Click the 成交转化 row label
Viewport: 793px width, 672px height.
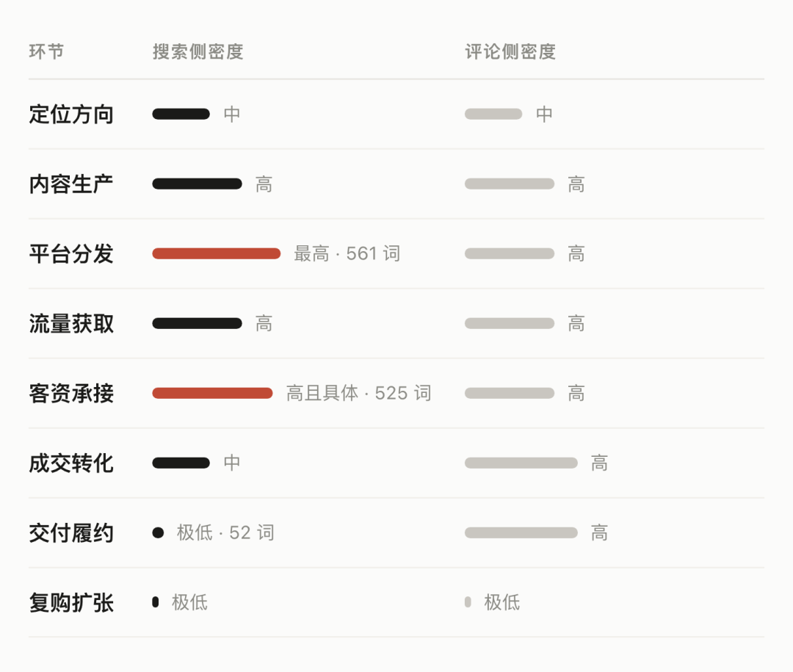pos(71,463)
